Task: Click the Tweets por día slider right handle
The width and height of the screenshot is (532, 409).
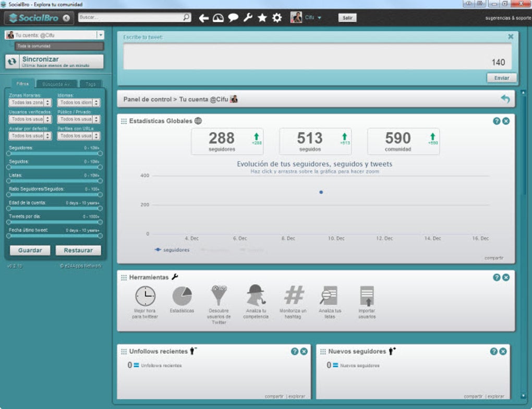Action: [100, 222]
